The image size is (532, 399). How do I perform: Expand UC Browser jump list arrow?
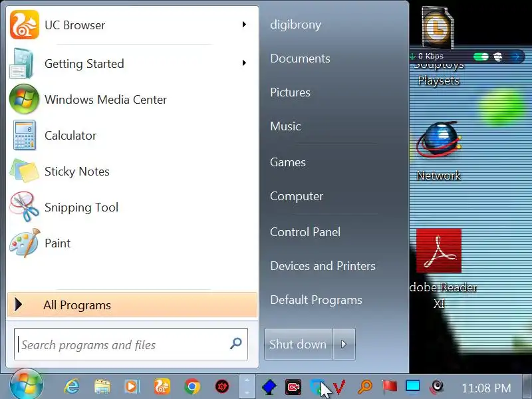pos(244,25)
